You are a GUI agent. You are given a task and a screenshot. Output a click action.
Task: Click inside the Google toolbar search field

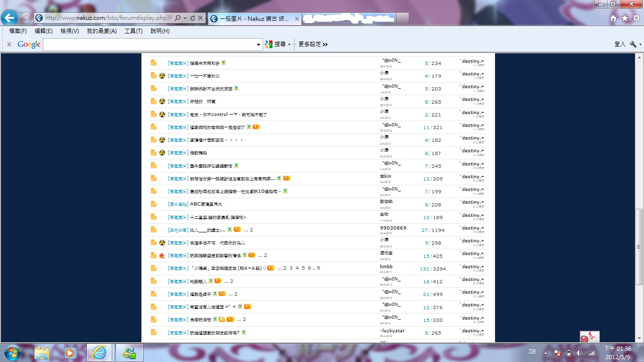click(x=149, y=44)
